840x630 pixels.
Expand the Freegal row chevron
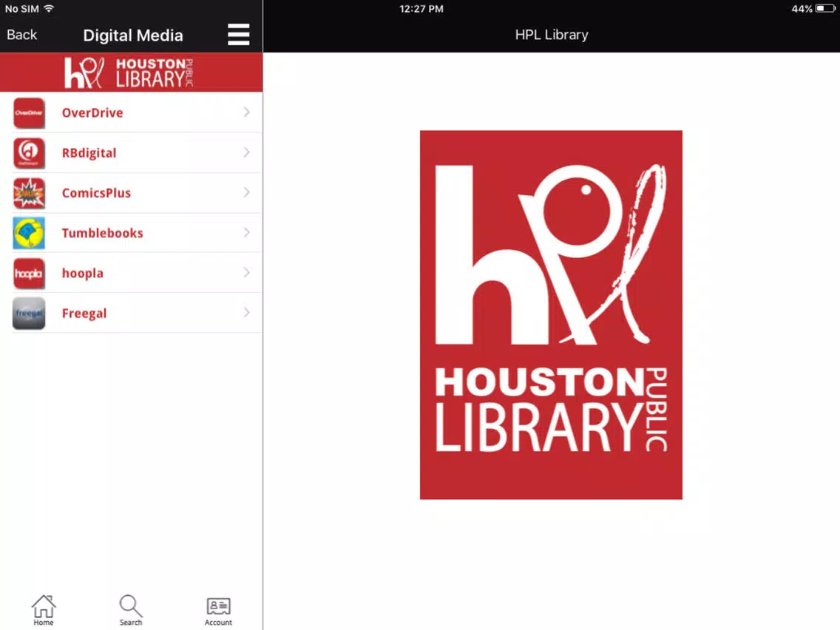[x=246, y=312]
